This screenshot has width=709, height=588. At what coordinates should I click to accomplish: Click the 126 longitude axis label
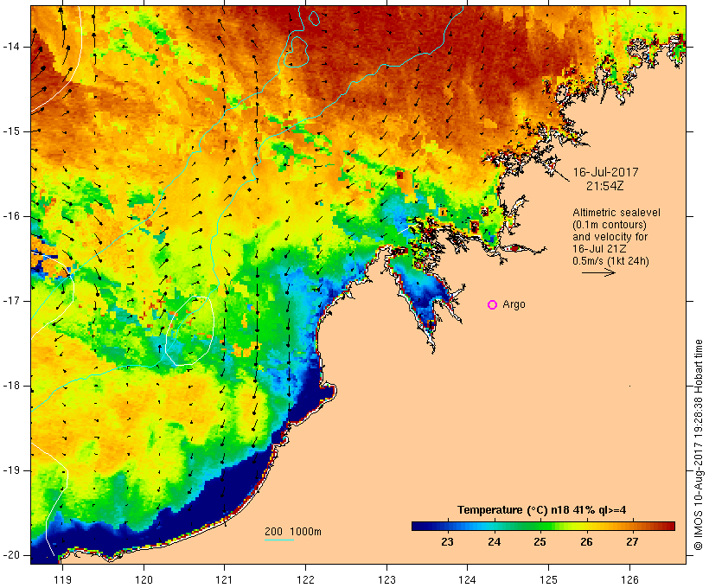629,580
